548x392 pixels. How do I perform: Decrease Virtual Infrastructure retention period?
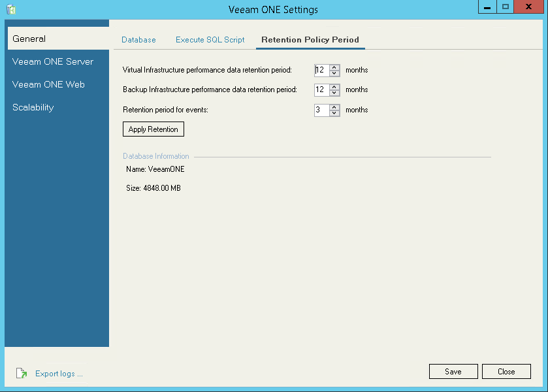click(x=334, y=73)
